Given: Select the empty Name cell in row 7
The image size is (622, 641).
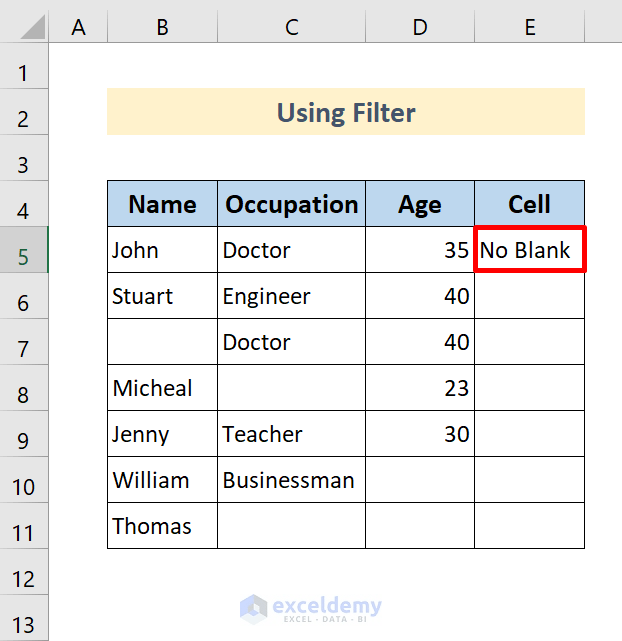Looking at the screenshot, I should tap(163, 342).
